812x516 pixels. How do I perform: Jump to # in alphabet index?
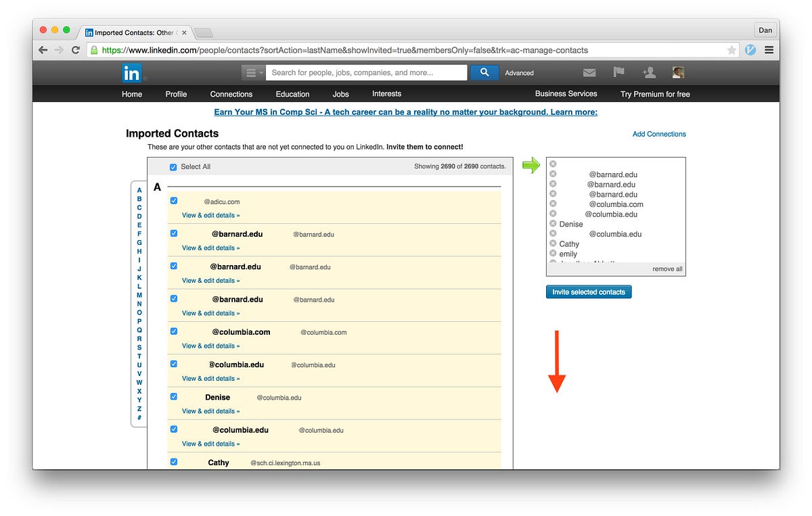click(139, 417)
